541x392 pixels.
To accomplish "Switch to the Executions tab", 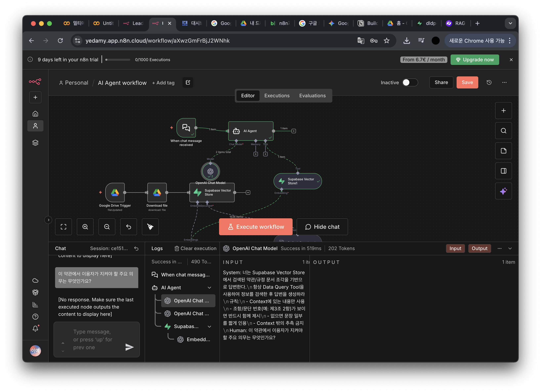I will pos(277,96).
